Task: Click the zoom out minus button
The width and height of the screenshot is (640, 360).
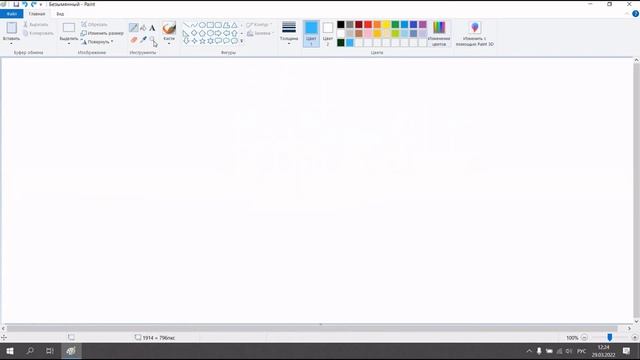Action: pyautogui.click(x=584, y=338)
